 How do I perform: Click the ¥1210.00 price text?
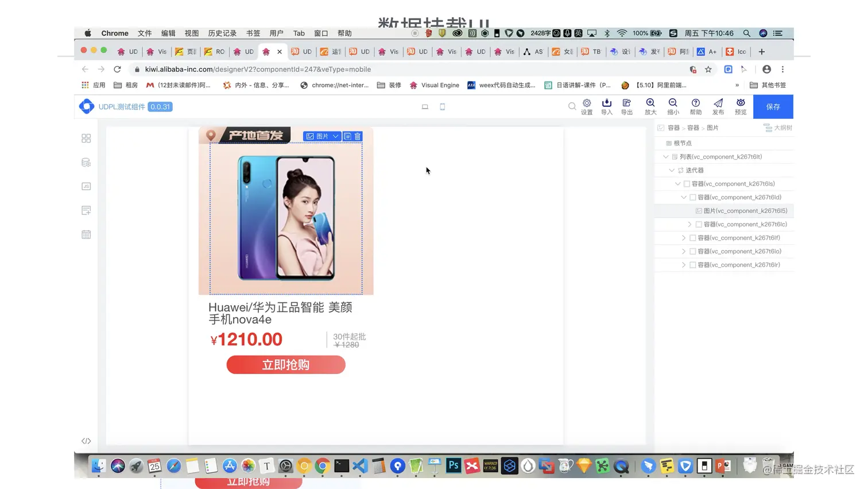[246, 340]
